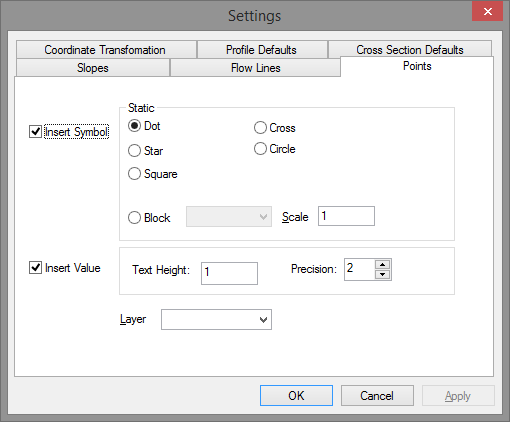This screenshot has height=422, width=510.
Task: Confirm settings with the OK button
Action: point(296,396)
